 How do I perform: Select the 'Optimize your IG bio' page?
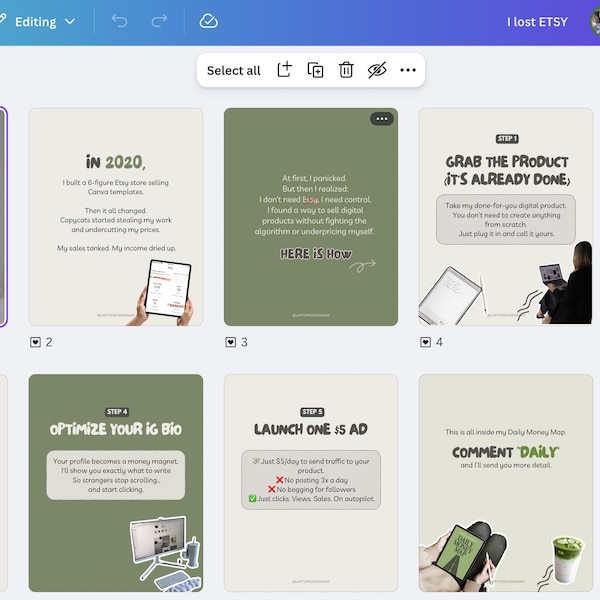coord(116,483)
